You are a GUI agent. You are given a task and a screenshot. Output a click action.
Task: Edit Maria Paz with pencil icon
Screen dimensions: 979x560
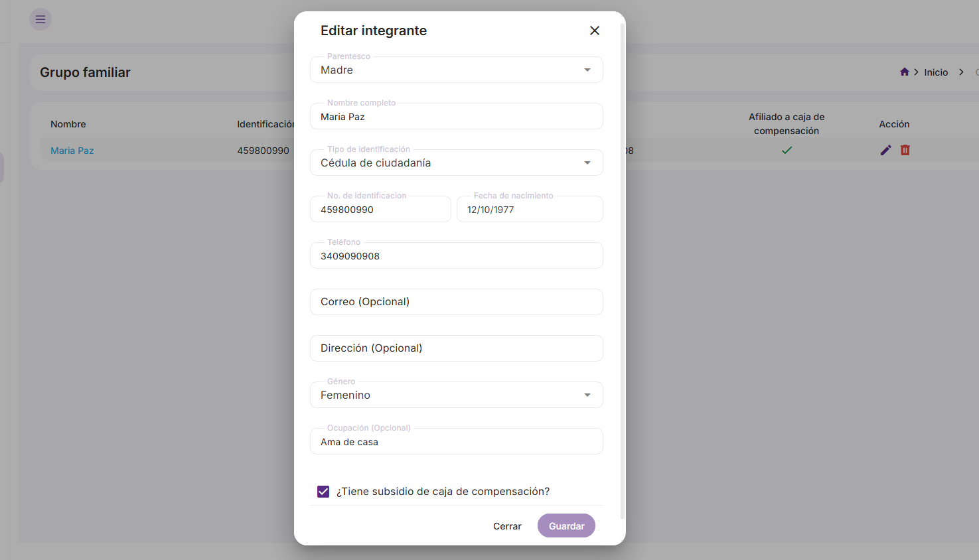click(885, 151)
